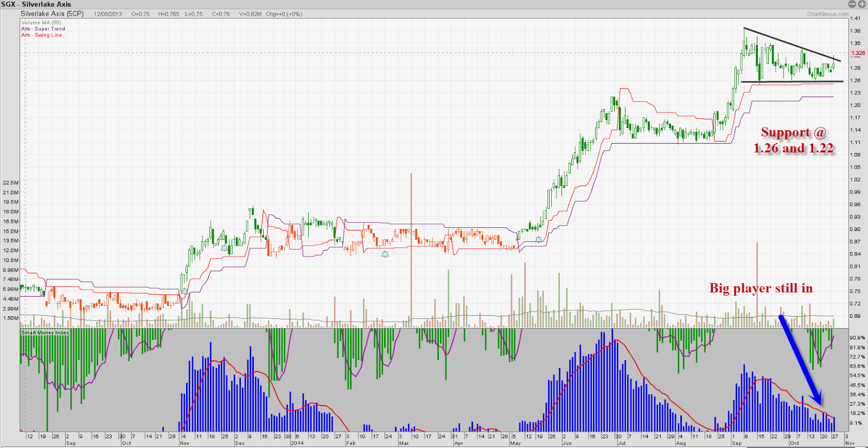Open the bell alert marker in mid-May 2014
This screenshot has height=448, width=868.
tap(539, 239)
